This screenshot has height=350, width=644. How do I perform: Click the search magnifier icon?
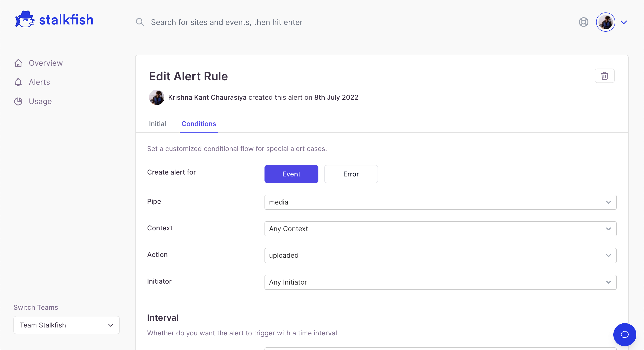coord(140,22)
